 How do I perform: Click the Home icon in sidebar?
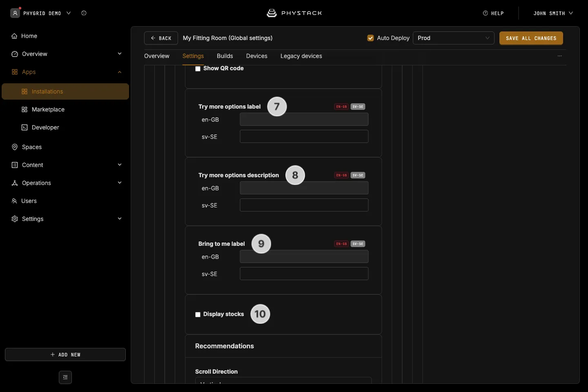pos(14,36)
